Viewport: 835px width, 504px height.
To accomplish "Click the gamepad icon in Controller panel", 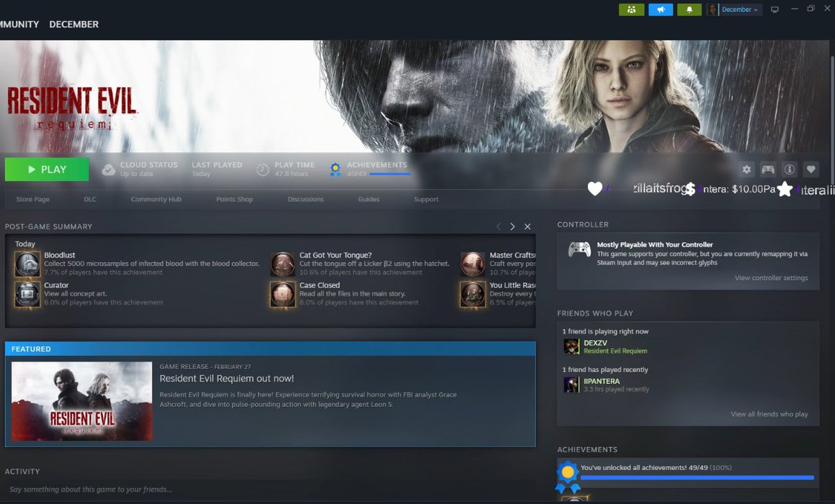I will [x=580, y=250].
